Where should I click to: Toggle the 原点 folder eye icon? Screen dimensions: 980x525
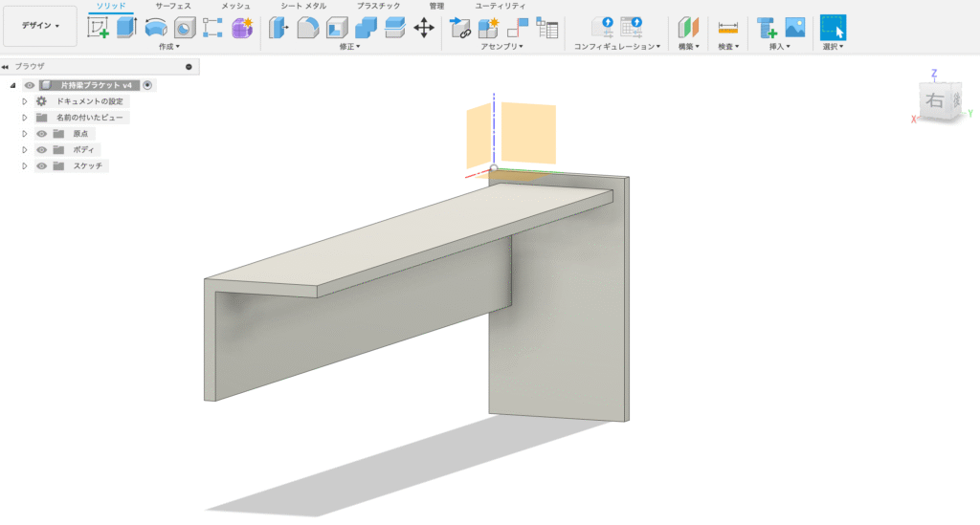(42, 134)
